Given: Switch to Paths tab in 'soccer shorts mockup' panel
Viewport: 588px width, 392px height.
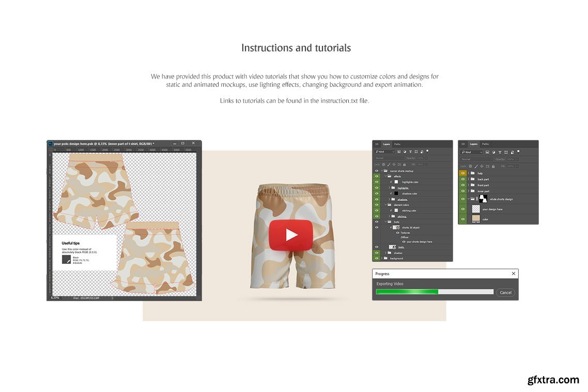Looking at the screenshot, I should tap(397, 144).
